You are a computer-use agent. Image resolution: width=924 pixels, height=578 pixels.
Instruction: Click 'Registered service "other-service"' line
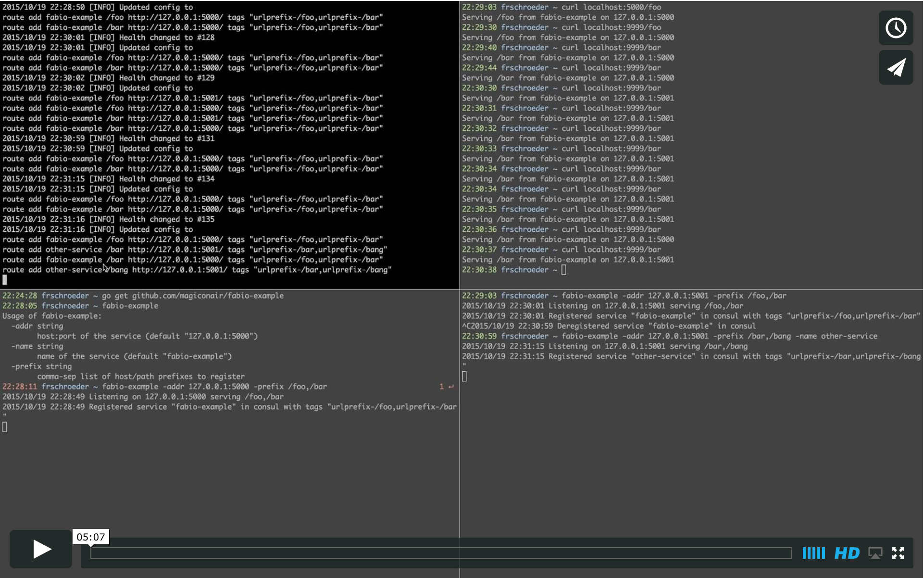(691, 356)
